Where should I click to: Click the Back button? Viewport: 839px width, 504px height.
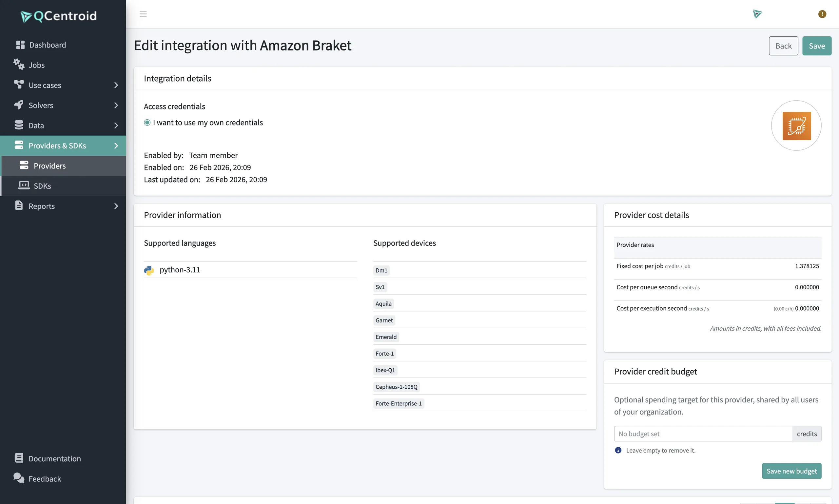(783, 46)
